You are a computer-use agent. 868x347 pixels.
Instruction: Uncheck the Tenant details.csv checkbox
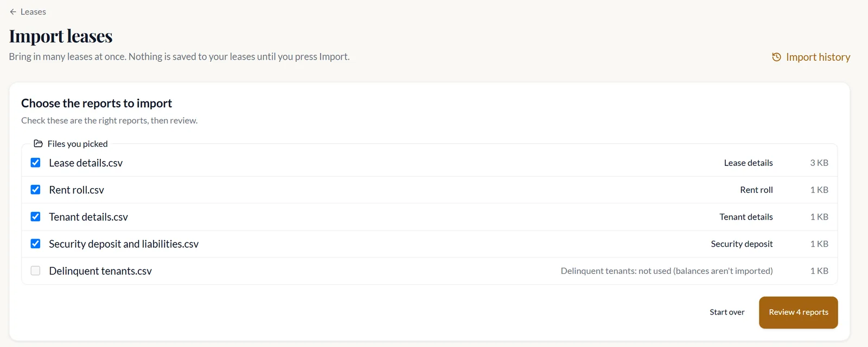click(x=35, y=217)
